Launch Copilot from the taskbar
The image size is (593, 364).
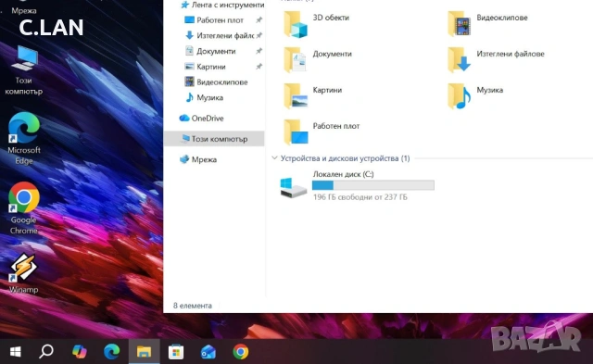point(80,352)
